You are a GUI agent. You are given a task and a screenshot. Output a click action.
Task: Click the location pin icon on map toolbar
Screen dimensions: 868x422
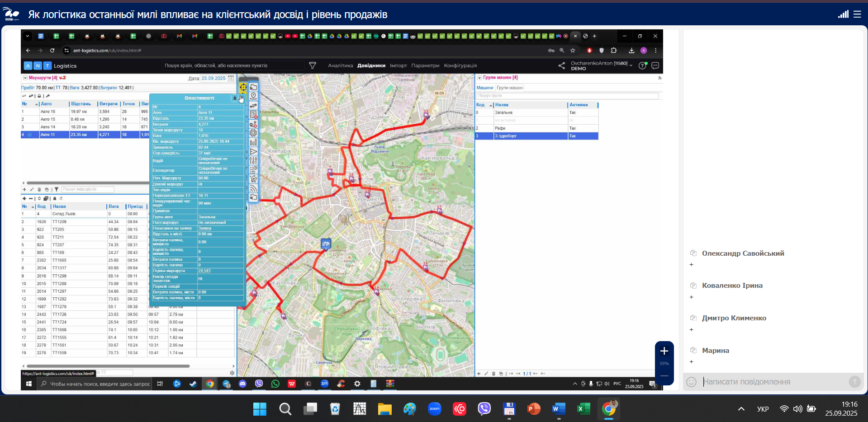coord(253,96)
